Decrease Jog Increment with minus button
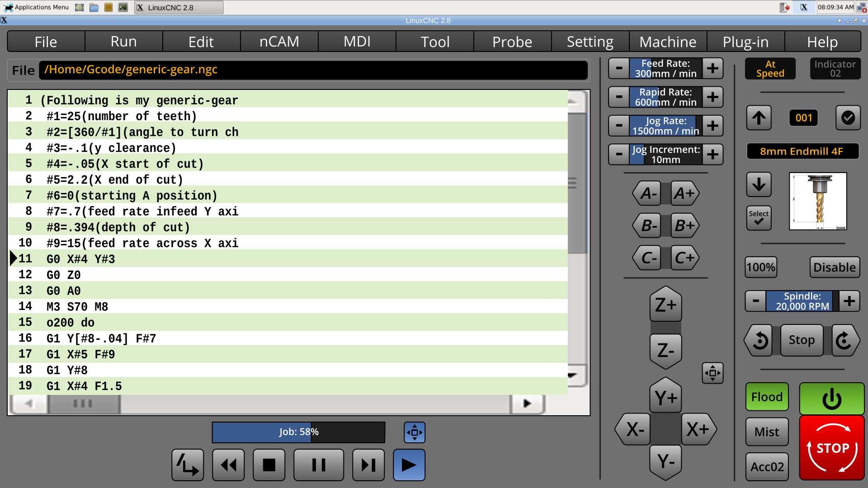The height and width of the screenshot is (488, 868). click(619, 154)
